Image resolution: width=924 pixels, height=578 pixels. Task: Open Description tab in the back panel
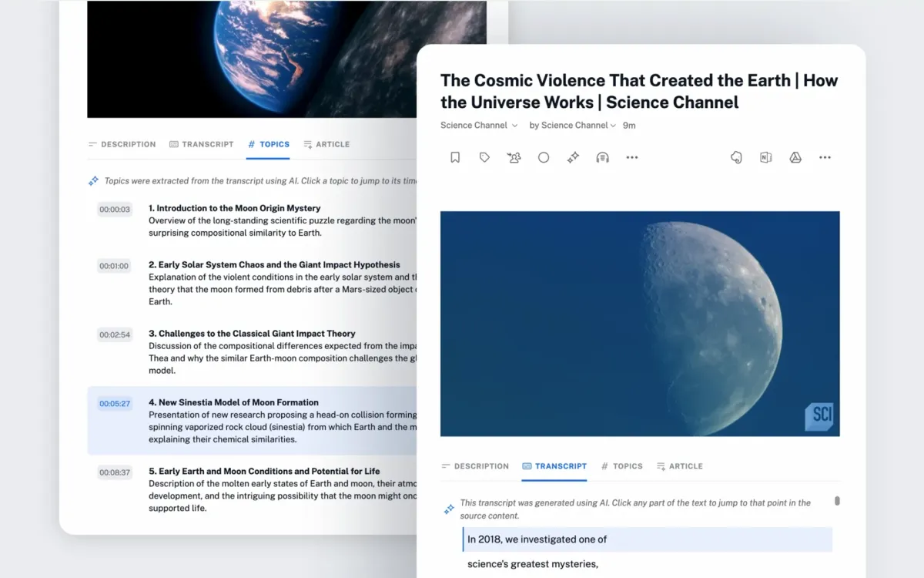pos(122,144)
